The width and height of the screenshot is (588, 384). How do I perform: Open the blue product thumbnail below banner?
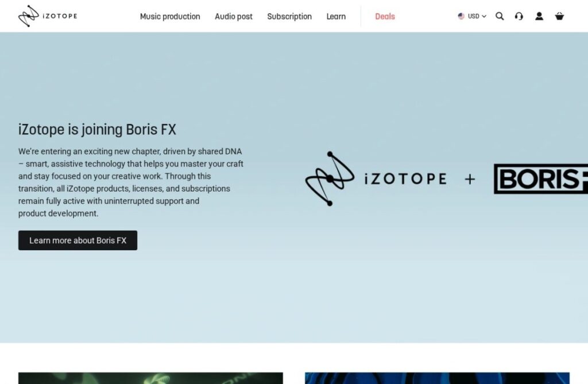tap(437, 378)
